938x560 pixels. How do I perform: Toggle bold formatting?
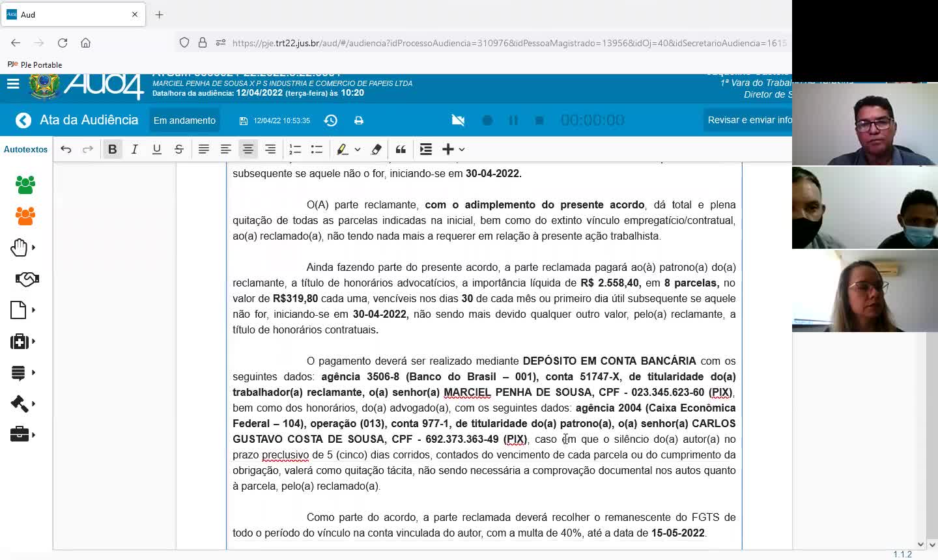pos(113,150)
